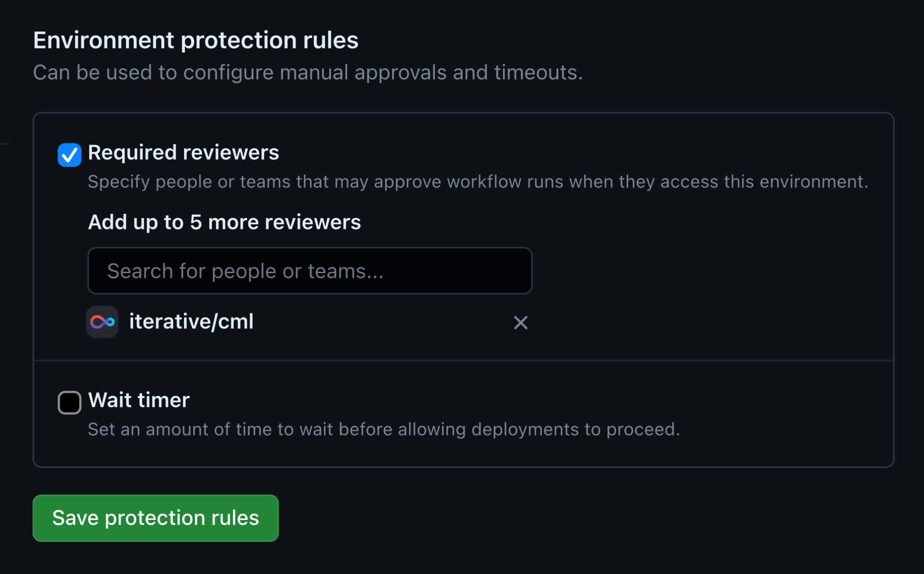The image size is (924, 574).
Task: Click the 'Add up to 5 more reviewers' label
Action: (224, 222)
